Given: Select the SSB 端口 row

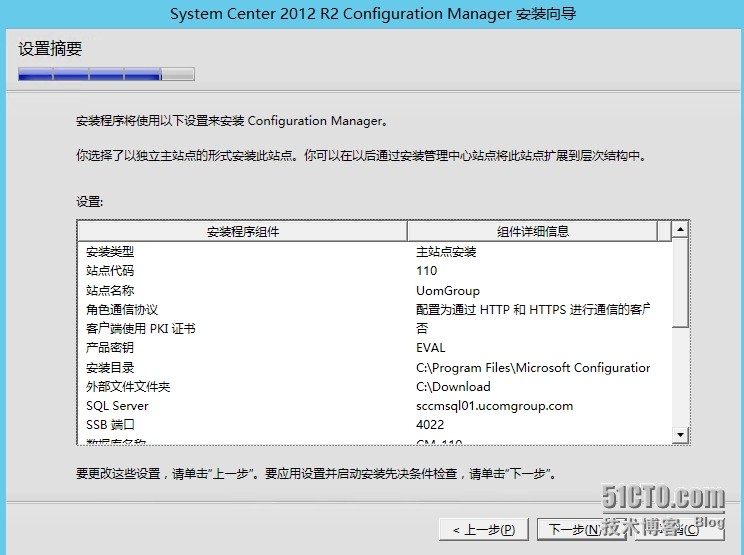Looking at the screenshot, I should [x=375, y=425].
